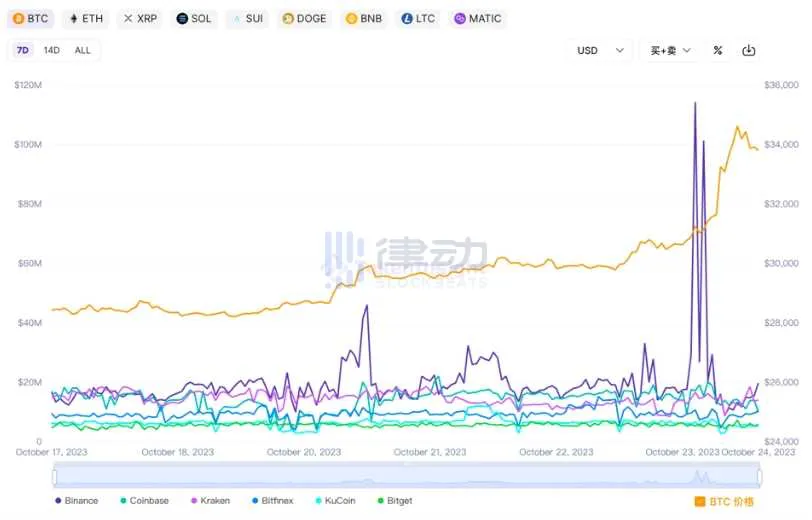The image size is (812, 520).
Task: Click the left handle of range slider
Action: (56, 477)
